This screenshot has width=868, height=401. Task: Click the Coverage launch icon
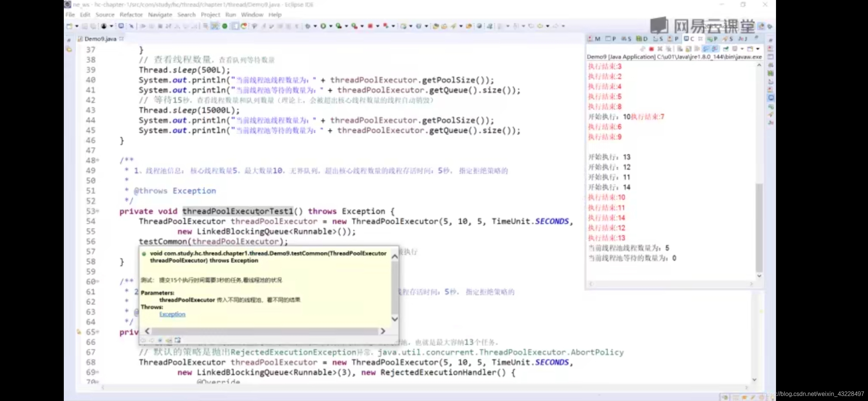[339, 26]
